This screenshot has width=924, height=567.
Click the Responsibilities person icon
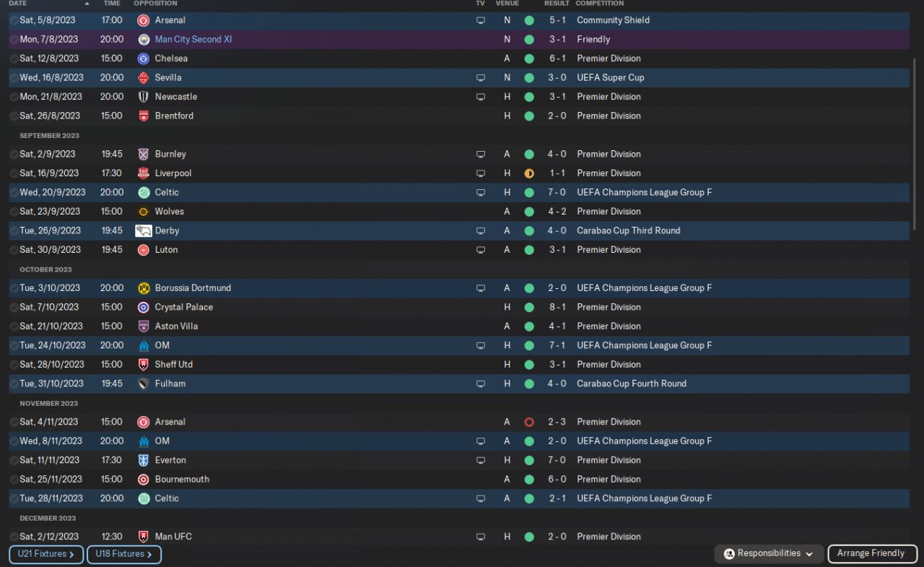pyautogui.click(x=729, y=554)
